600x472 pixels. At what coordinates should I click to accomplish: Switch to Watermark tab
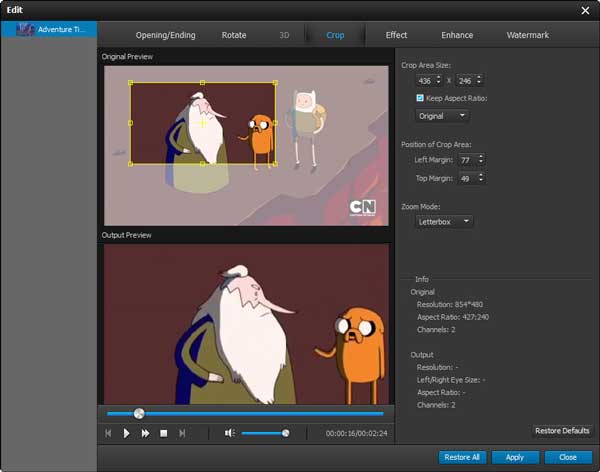(x=528, y=35)
